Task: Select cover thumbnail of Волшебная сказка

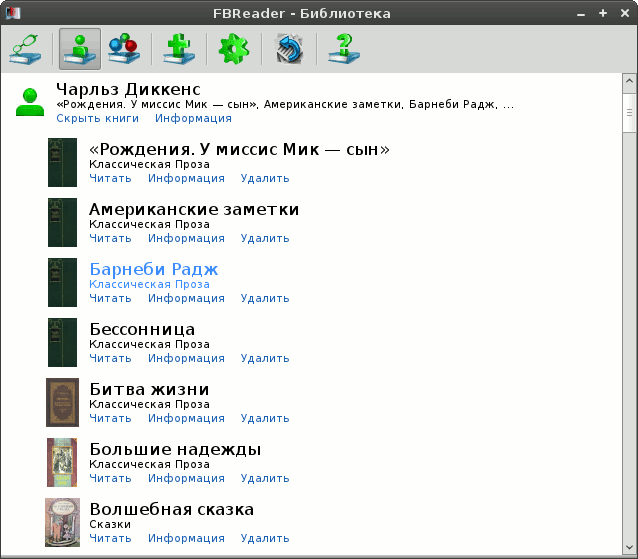Action: tap(62, 522)
